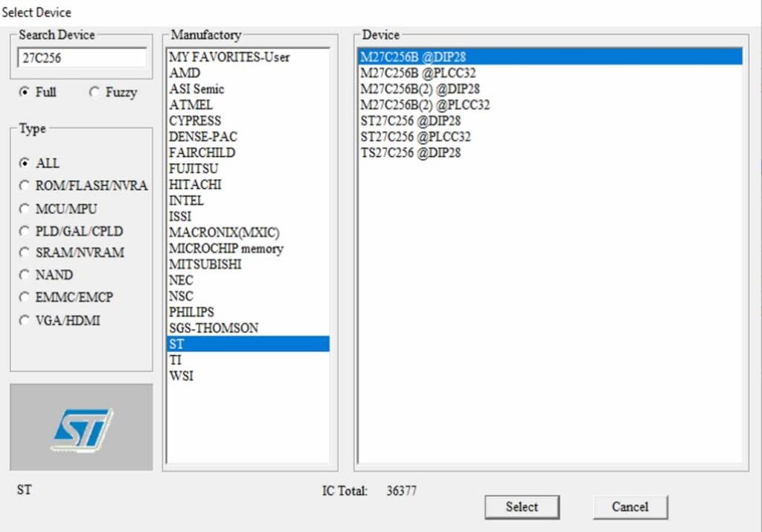Click the Cancel button
The width and height of the screenshot is (762, 532).
(x=630, y=507)
